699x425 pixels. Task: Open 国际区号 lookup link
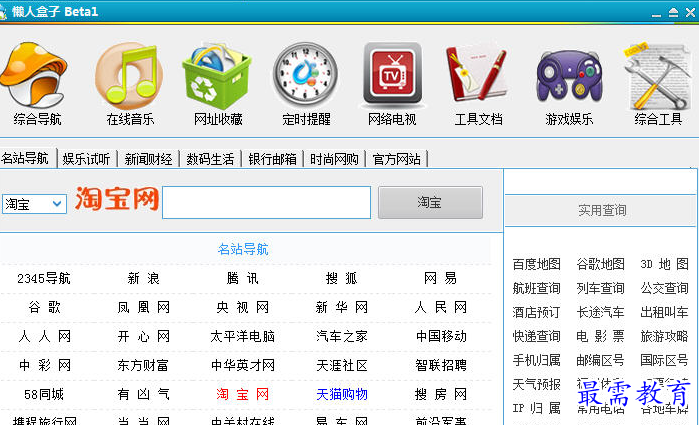[664, 360]
